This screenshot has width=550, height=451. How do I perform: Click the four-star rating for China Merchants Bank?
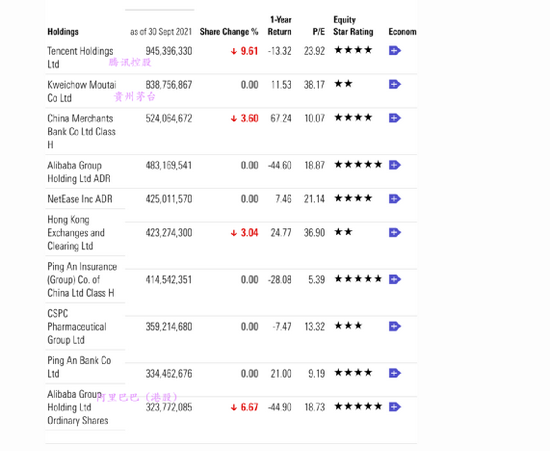pos(353,117)
